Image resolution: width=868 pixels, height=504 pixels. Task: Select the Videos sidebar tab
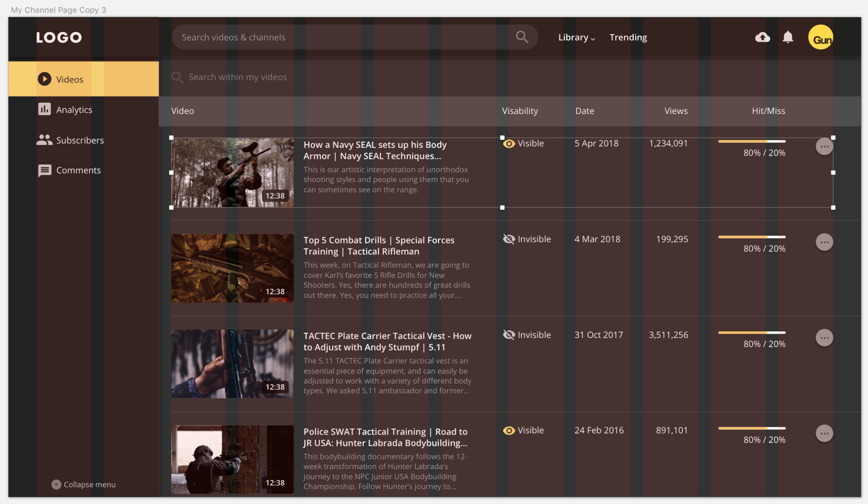(84, 79)
